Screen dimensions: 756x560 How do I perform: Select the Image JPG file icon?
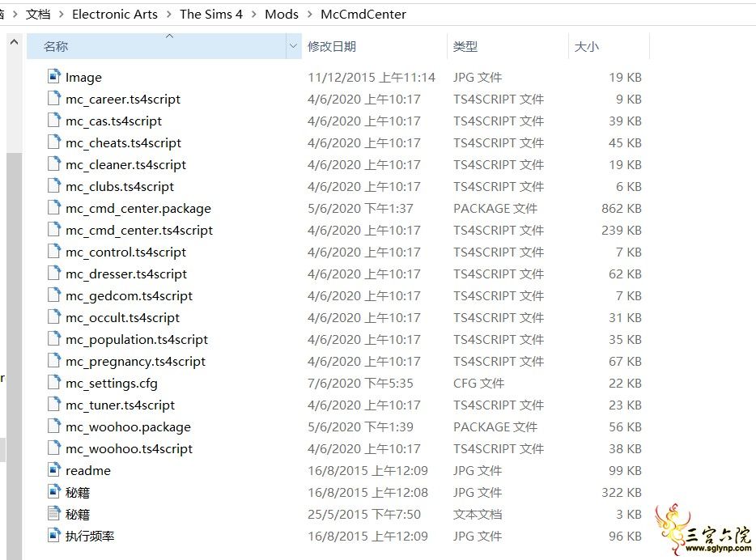pyautogui.click(x=54, y=76)
